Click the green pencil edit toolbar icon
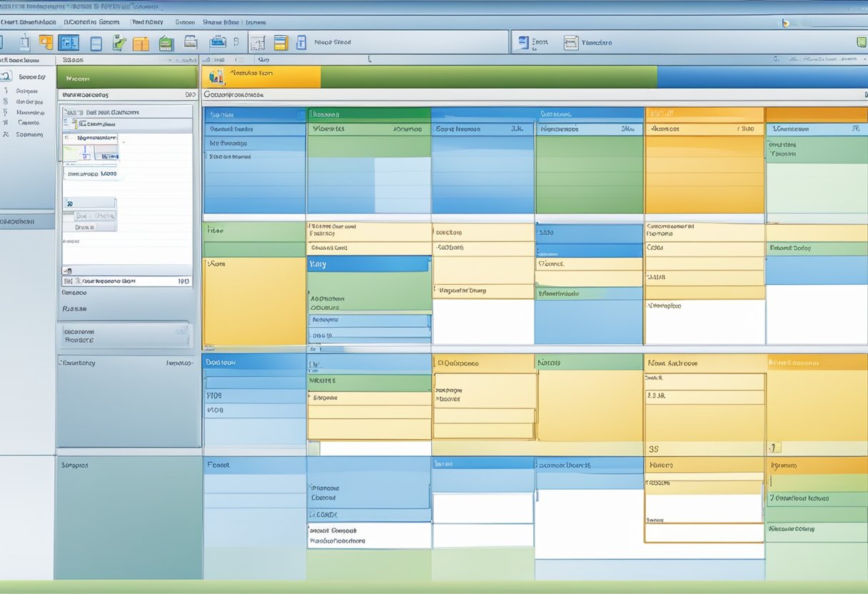 [119, 43]
